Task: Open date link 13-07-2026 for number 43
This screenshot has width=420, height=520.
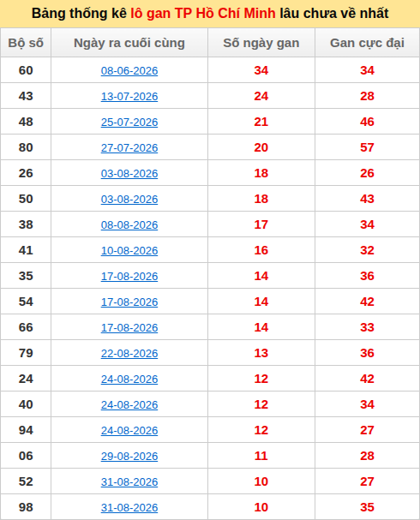Action: 129,96
